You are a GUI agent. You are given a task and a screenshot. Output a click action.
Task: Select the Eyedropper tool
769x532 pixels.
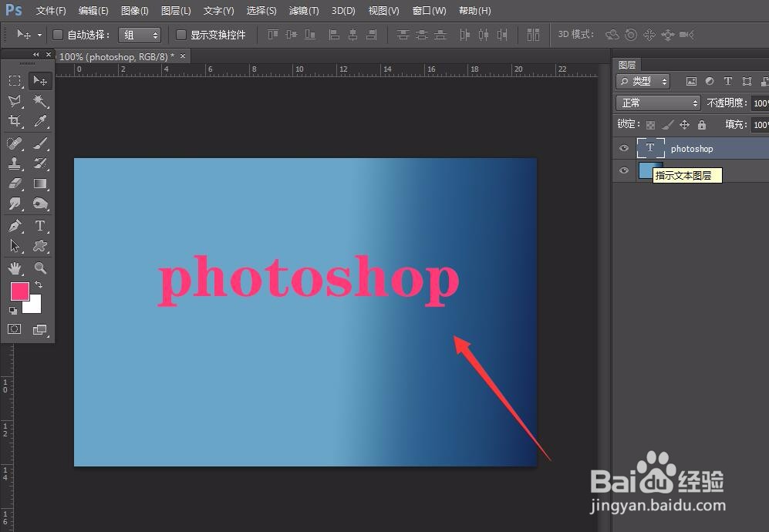pos(40,120)
